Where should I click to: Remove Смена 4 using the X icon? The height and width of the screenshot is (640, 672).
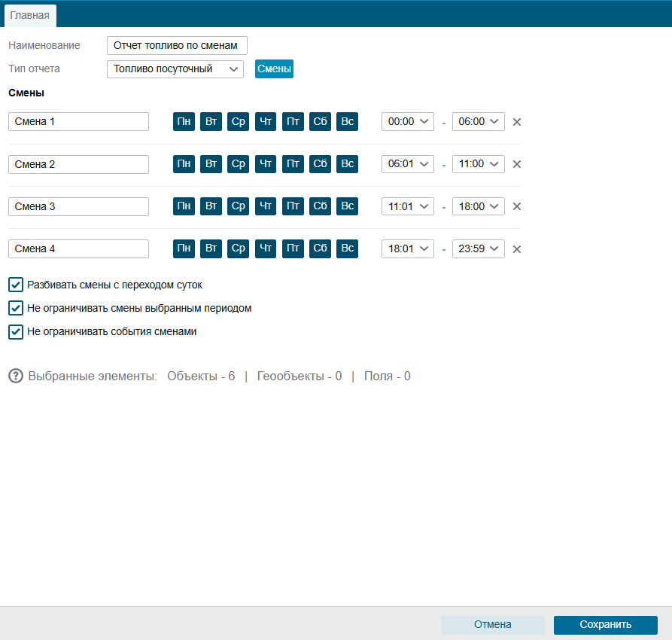click(x=517, y=248)
